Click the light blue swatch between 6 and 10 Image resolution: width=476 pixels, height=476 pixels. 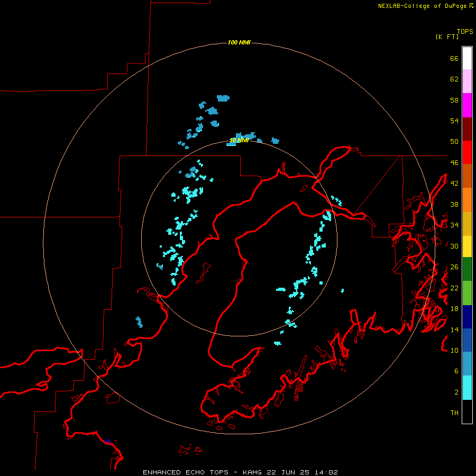pyautogui.click(x=467, y=364)
